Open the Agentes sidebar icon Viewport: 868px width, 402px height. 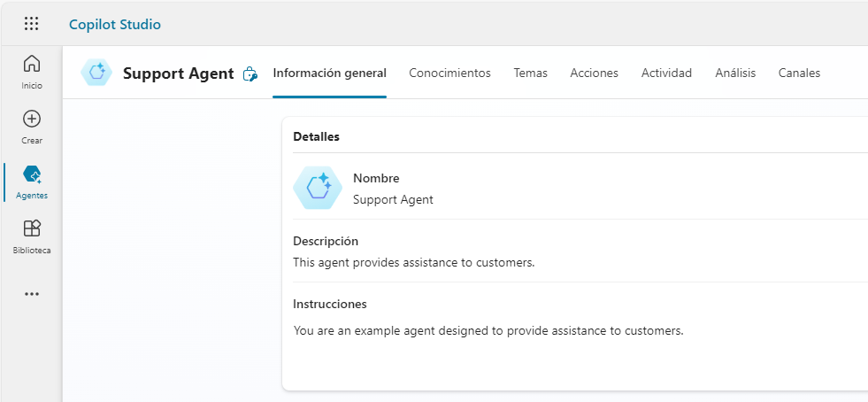click(x=32, y=174)
